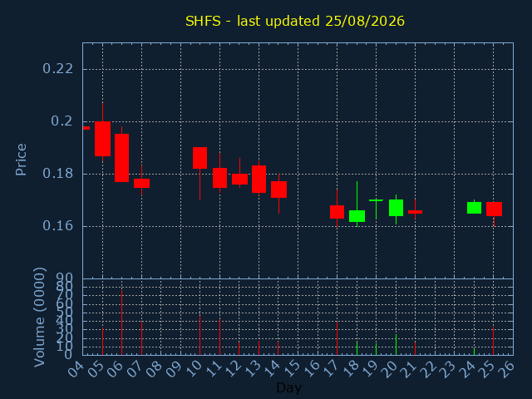Click the 0.18 price tick label
Viewport: 532px width, 399px height.
pos(57,174)
